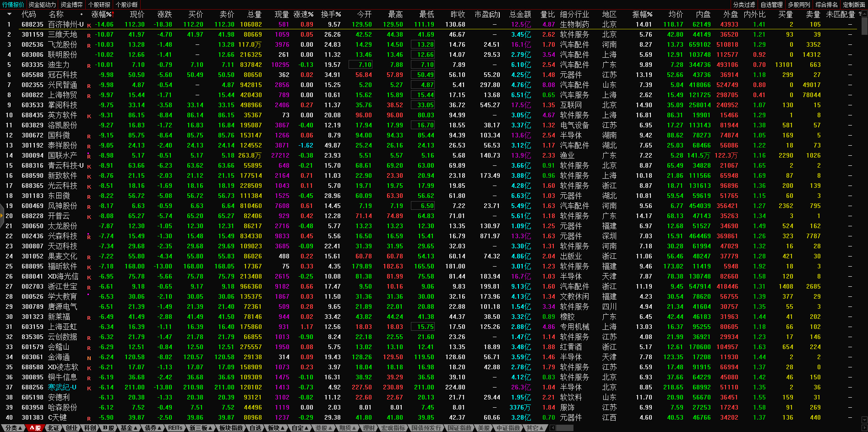This screenshot has width=868, height=432.
Task: Toggle sort by the 换手% column header
Action: click(331, 15)
